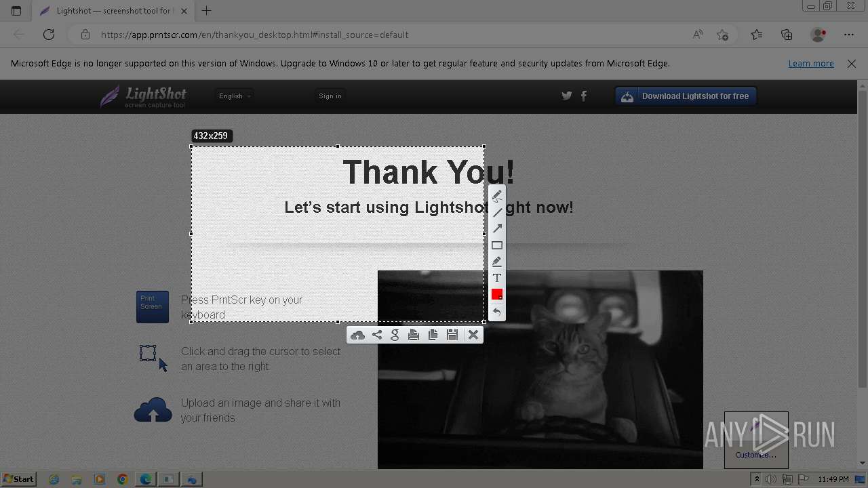This screenshot has height=488, width=868.
Task: Copy the screenshot to clipboard
Action: (433, 335)
